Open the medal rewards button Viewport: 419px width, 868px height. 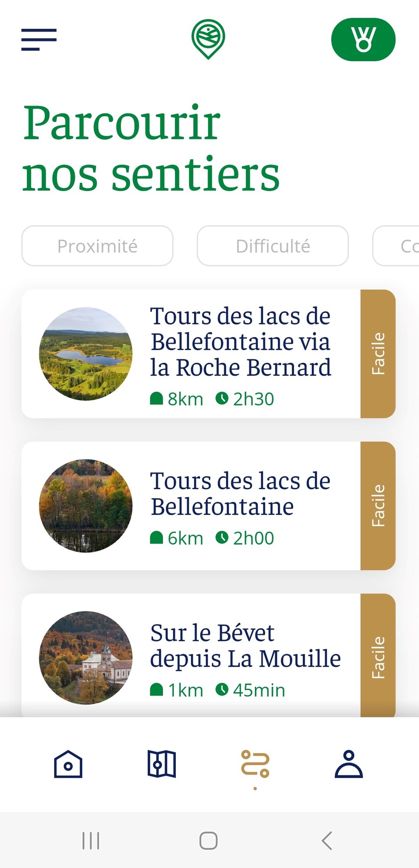click(363, 39)
